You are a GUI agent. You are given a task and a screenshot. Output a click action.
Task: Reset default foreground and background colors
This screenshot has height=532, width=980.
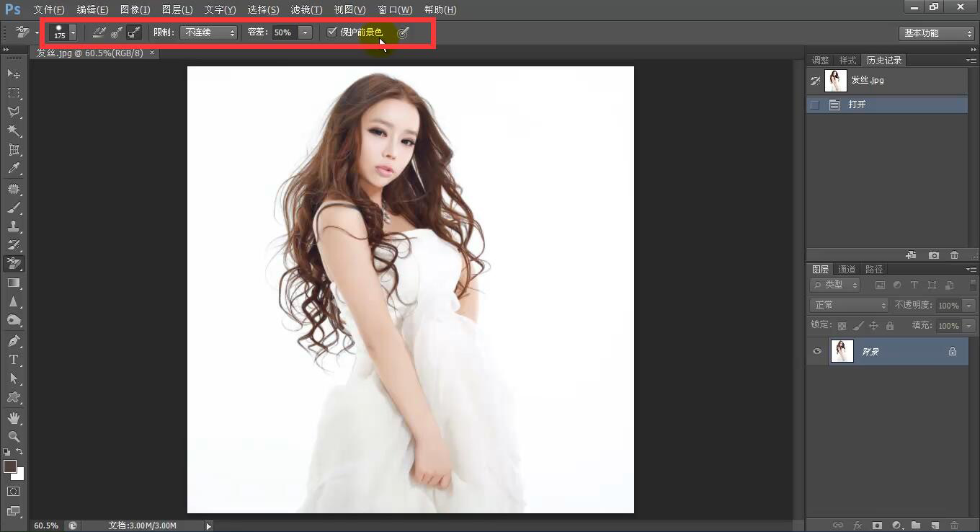(x=6, y=452)
